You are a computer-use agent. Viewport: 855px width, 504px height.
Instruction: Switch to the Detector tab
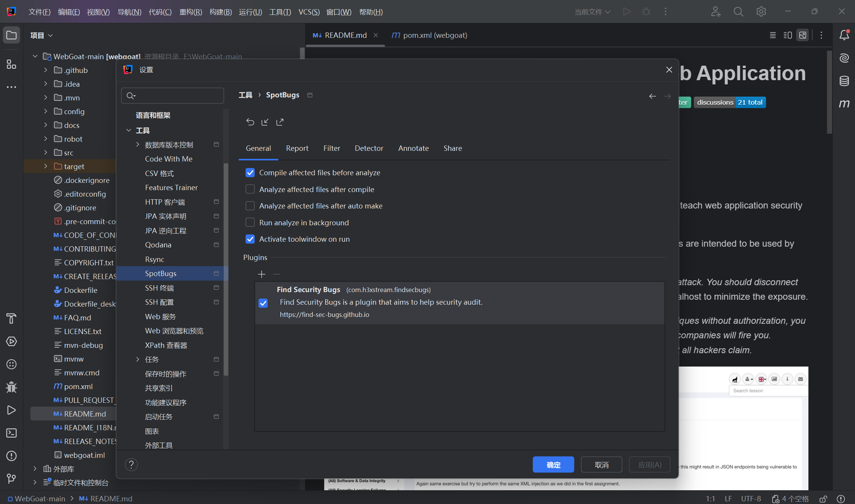click(369, 148)
